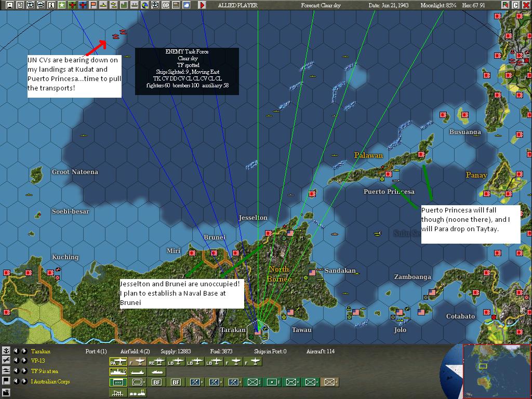Go to next base after Tarakan

point(24,351)
